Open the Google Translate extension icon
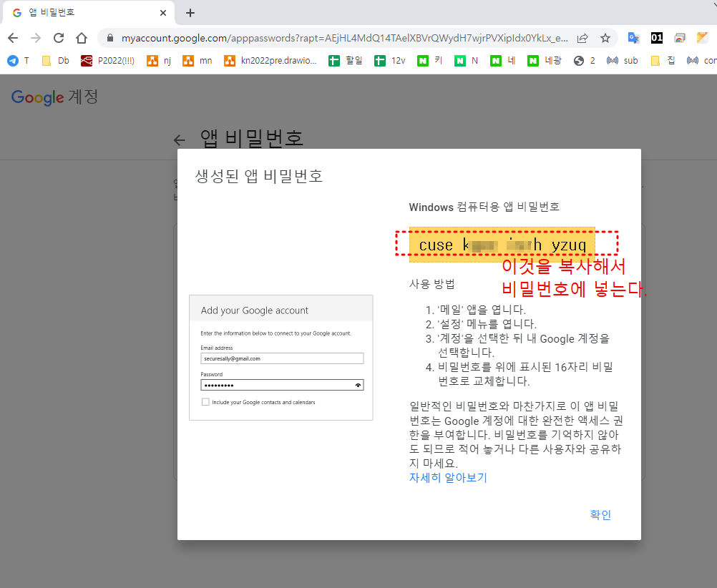 pos(633,38)
